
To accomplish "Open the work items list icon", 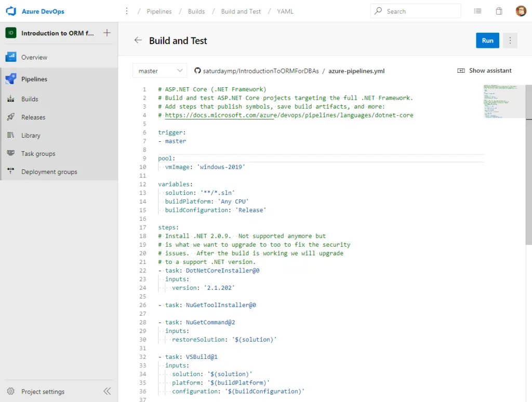I will 477,11.
